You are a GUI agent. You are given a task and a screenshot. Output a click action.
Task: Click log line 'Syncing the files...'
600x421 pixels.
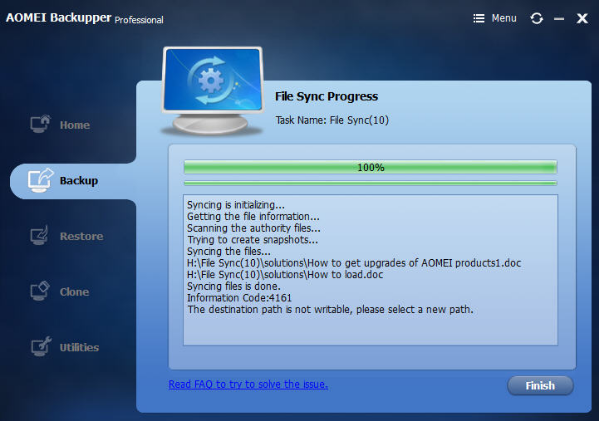(229, 251)
